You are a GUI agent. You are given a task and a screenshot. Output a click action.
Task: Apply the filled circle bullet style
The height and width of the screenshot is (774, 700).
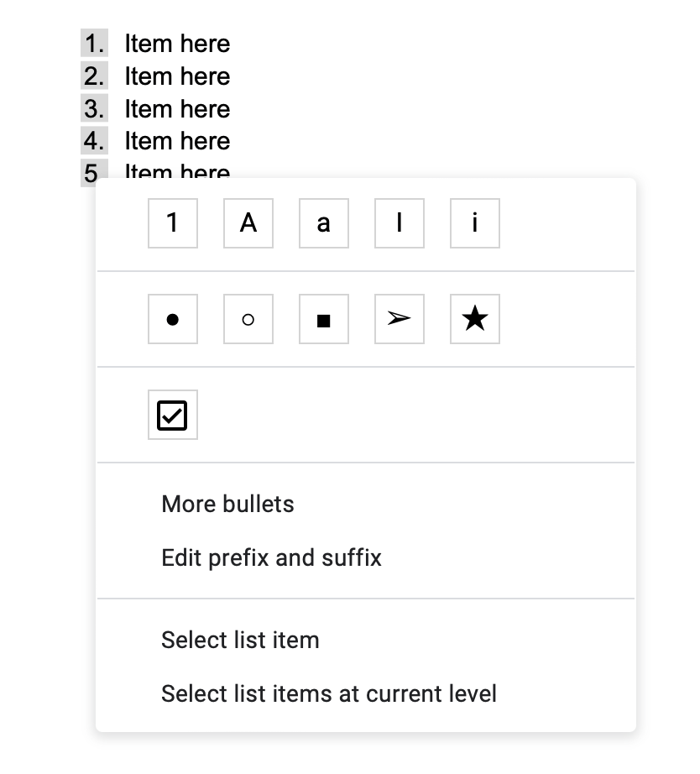pos(172,319)
